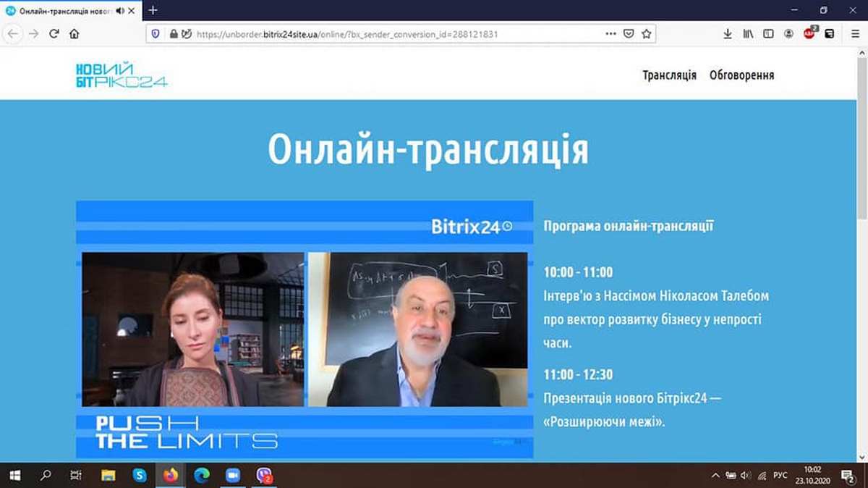Open the Firefox library icon

pyautogui.click(x=748, y=33)
